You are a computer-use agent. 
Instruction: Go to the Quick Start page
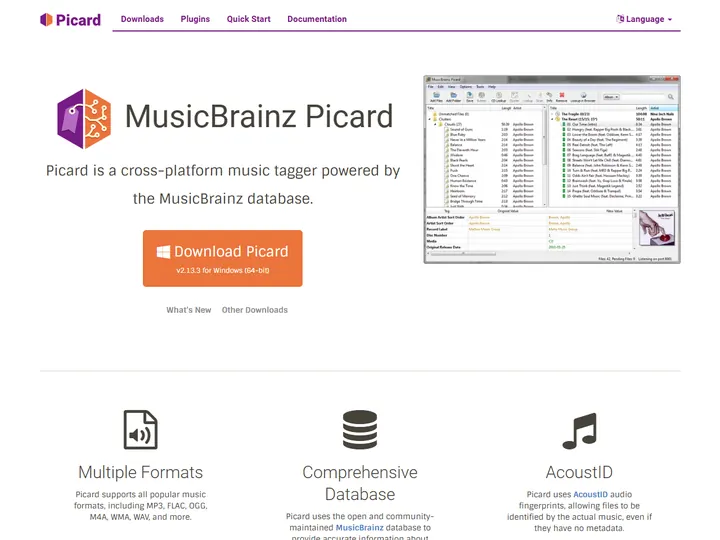coord(248,19)
